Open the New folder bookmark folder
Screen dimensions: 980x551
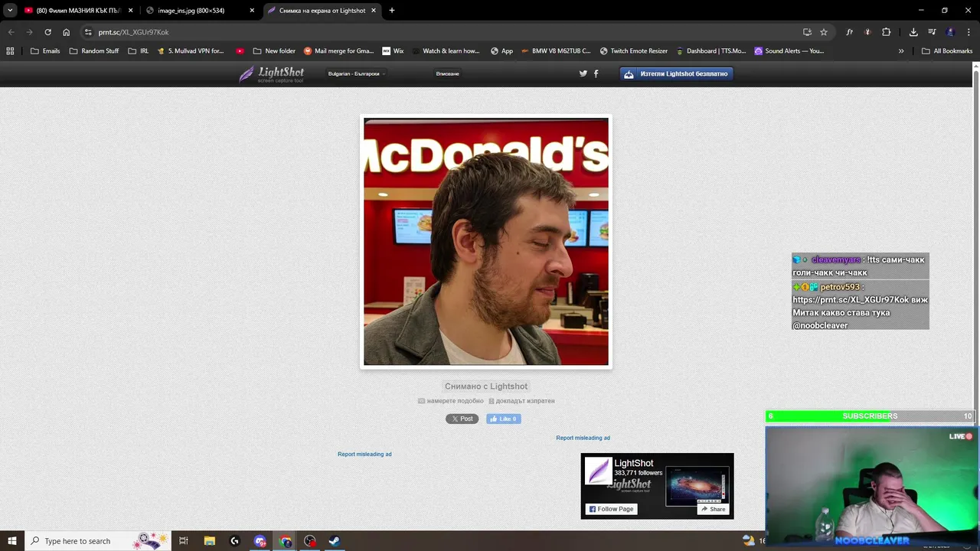click(x=274, y=51)
